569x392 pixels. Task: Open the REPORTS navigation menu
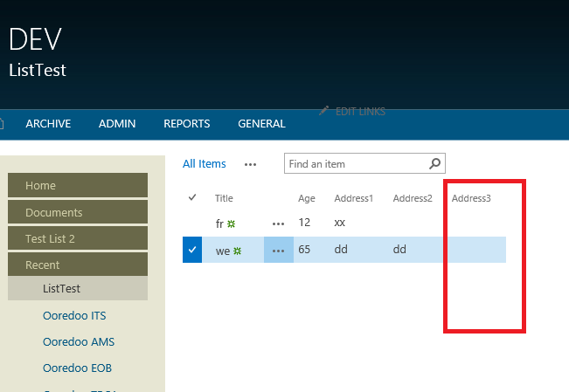tap(187, 124)
